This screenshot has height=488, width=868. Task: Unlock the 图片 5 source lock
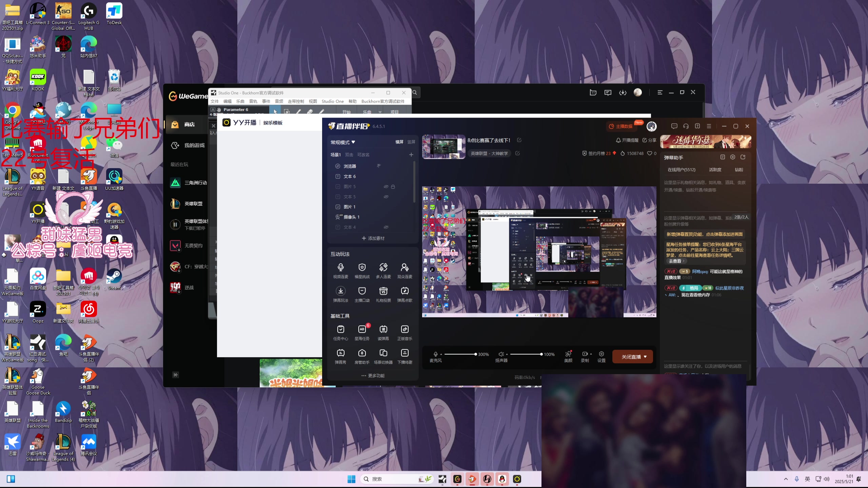(393, 187)
